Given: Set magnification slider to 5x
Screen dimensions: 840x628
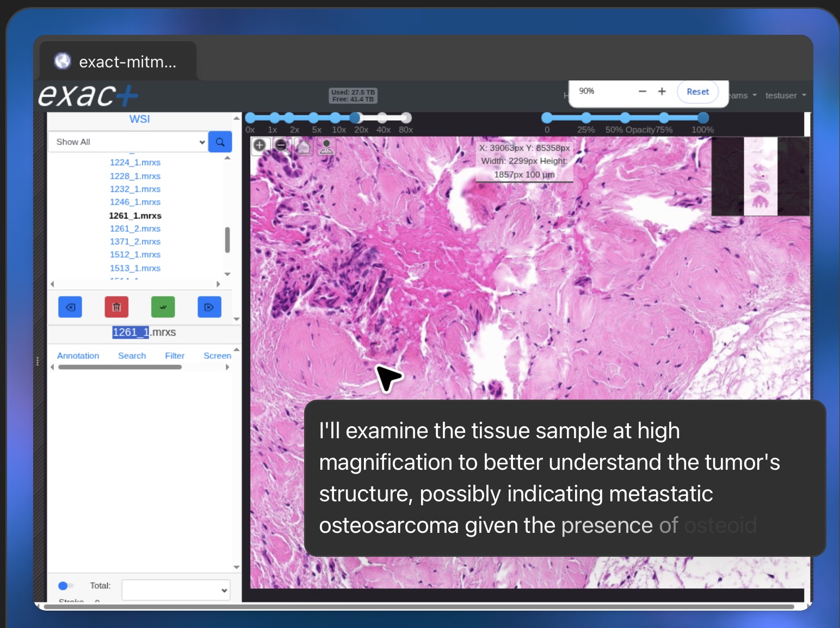Looking at the screenshot, I should (313, 117).
